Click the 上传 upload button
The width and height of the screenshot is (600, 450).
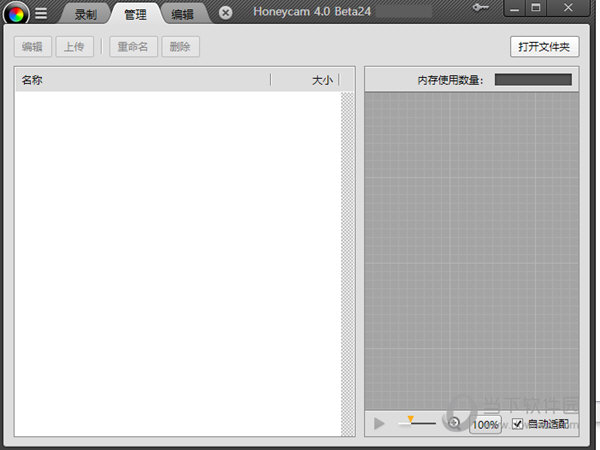(74, 47)
